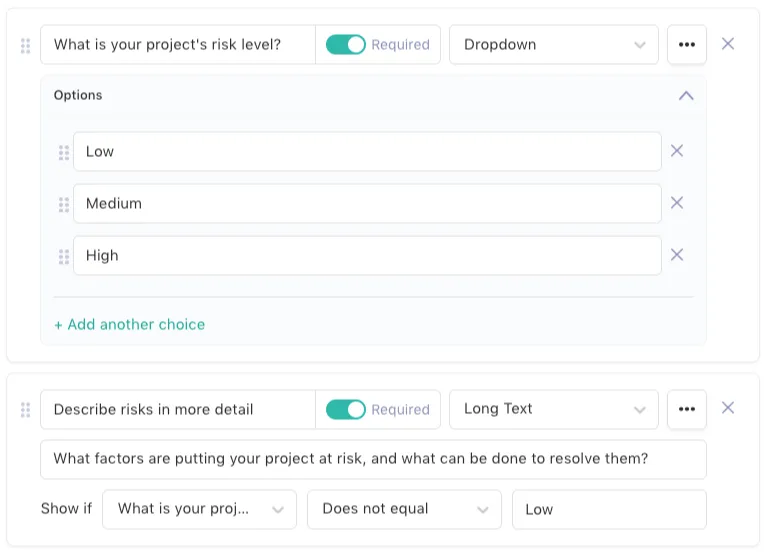Delete the risk level question with X
Image resolution: width=766 pixels, height=555 pixels.
[x=728, y=44]
